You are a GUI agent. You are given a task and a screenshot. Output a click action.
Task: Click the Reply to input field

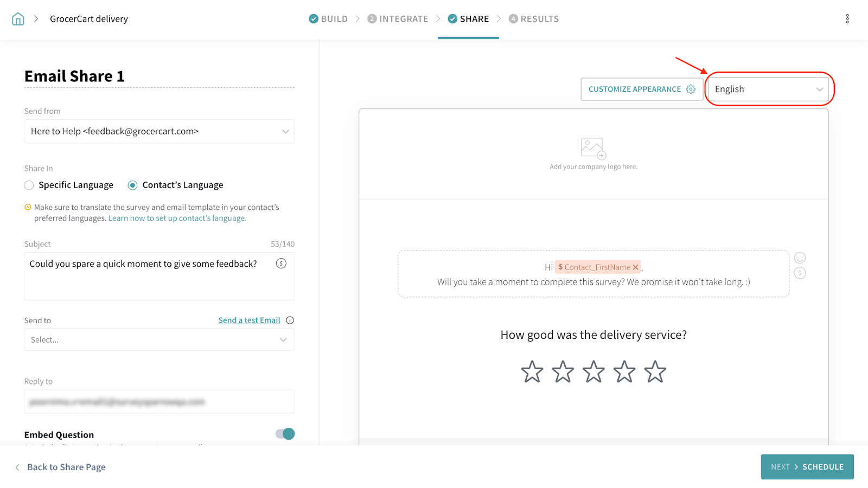[159, 402]
